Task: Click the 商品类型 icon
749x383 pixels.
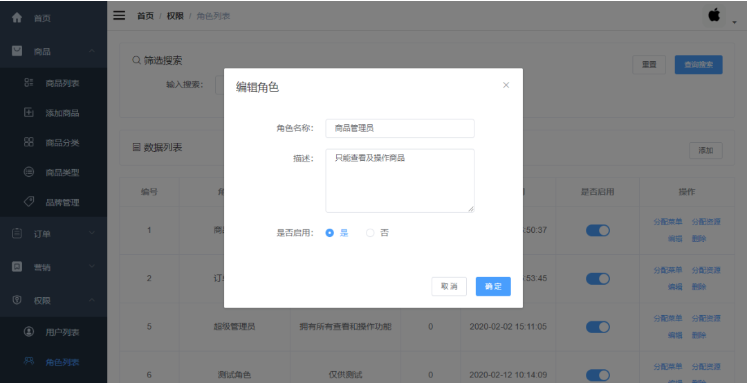Action: pos(29,172)
